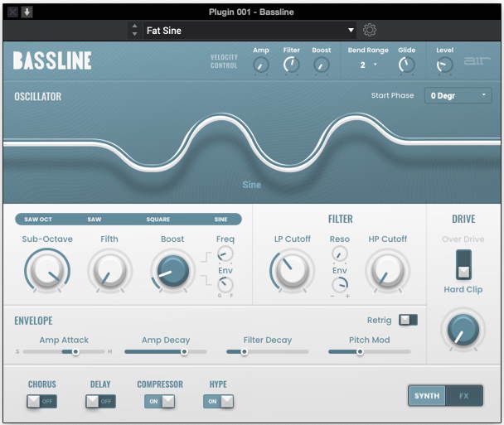Turn off the Hype switch
Image resolution: width=504 pixels, height=425 pixels.
pos(219,401)
